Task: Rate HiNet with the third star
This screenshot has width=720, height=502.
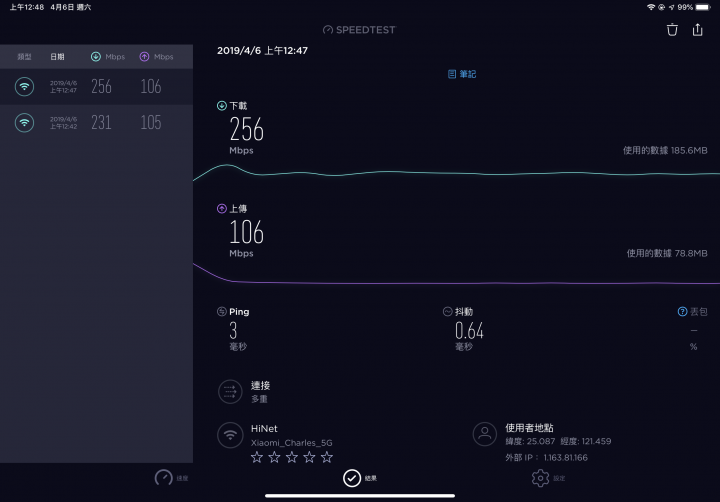Action: (292, 457)
